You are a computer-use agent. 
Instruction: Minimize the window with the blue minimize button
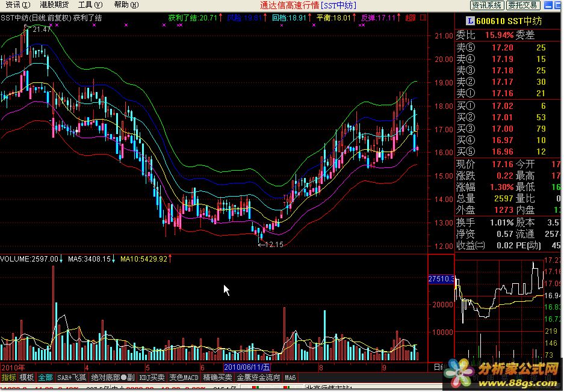pyautogui.click(x=548, y=5)
